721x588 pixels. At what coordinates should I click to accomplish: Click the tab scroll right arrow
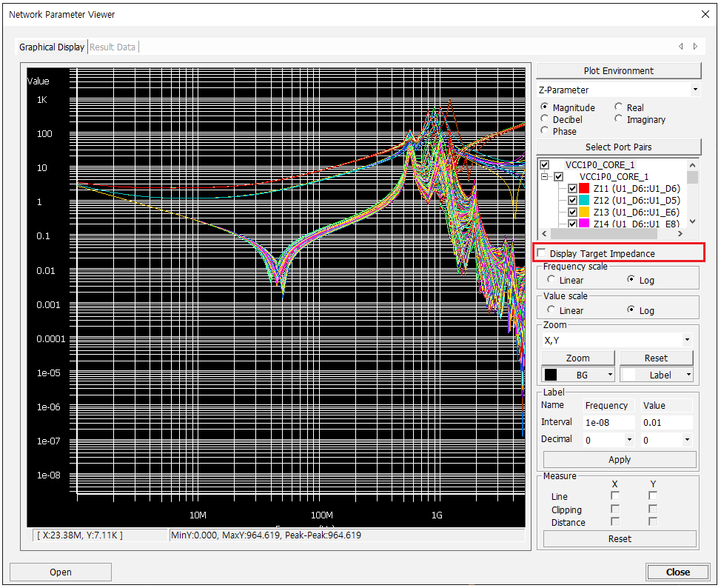(x=695, y=47)
